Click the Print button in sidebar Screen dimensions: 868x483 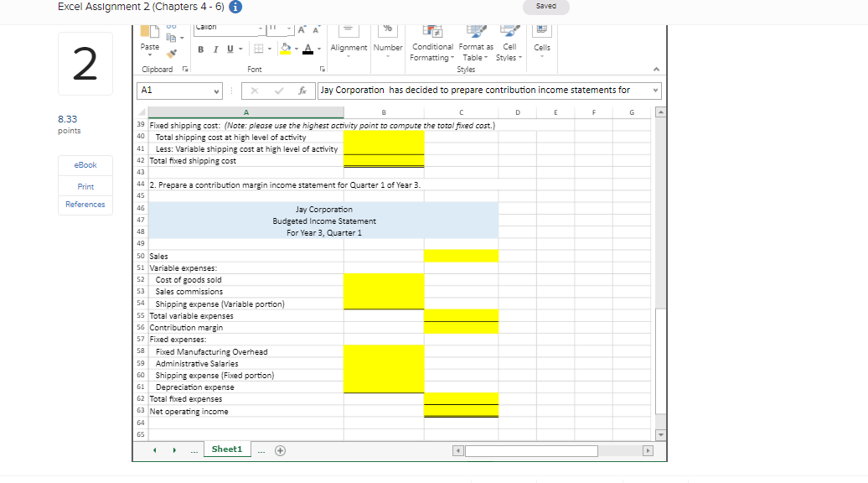coord(85,186)
